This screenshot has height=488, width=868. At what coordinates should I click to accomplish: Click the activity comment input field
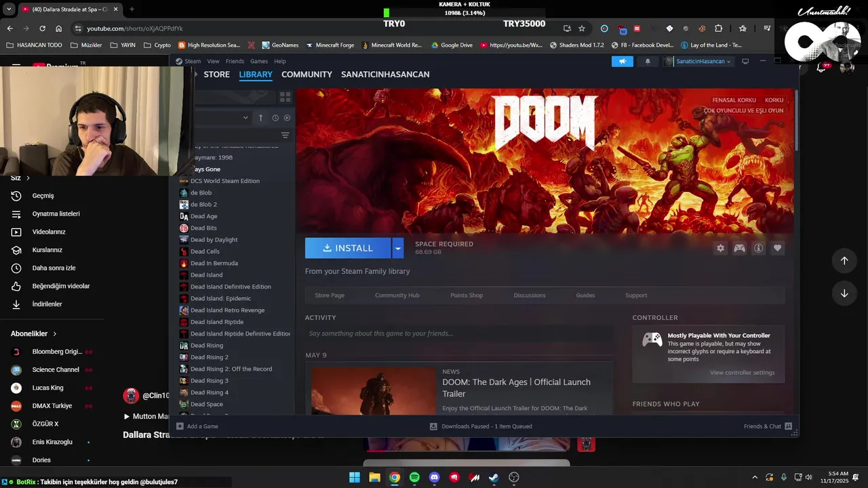click(459, 333)
